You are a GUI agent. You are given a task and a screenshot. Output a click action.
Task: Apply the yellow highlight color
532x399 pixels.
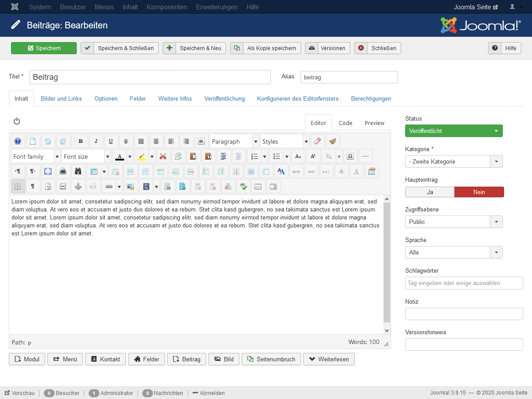click(141, 156)
